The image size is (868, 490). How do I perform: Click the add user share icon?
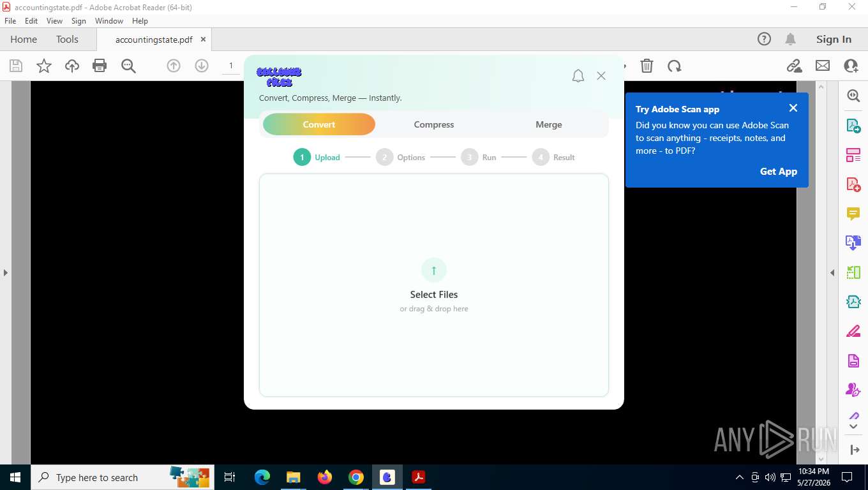[x=851, y=66]
